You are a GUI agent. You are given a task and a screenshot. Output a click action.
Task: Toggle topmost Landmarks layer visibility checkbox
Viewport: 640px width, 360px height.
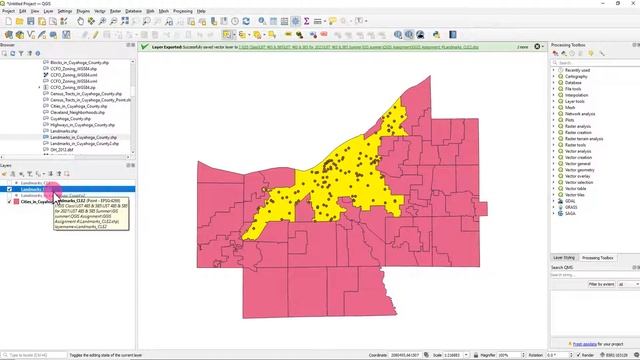pos(9,183)
